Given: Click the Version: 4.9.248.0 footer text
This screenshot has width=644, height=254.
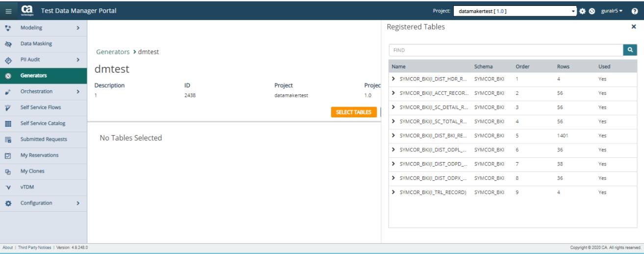Looking at the screenshot, I should [72, 248].
